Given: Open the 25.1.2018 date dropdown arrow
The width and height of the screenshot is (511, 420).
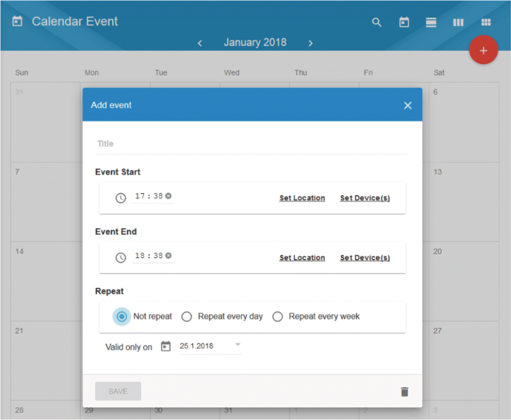Looking at the screenshot, I should pyautogui.click(x=238, y=345).
